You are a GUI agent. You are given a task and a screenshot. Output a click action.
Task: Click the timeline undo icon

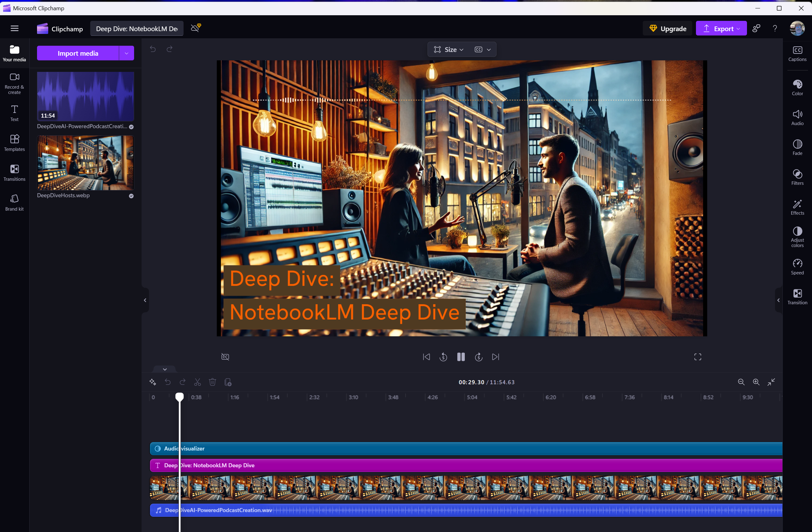coord(167,382)
